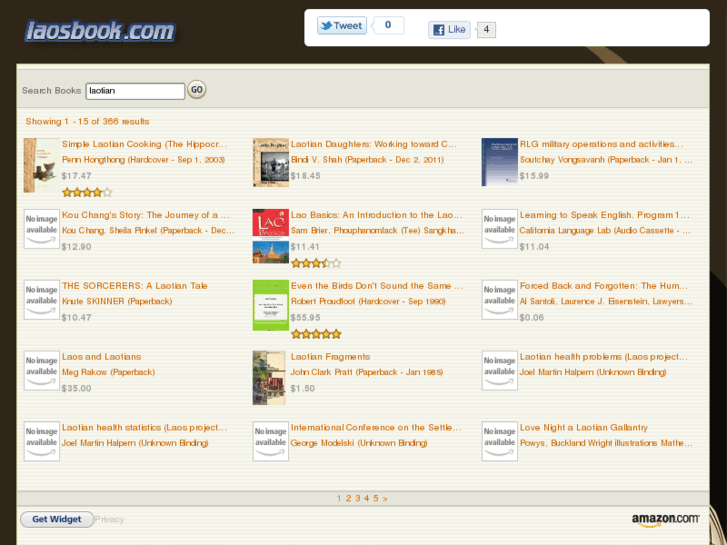
Task: Click the laosbook.com logo
Action: 100,31
